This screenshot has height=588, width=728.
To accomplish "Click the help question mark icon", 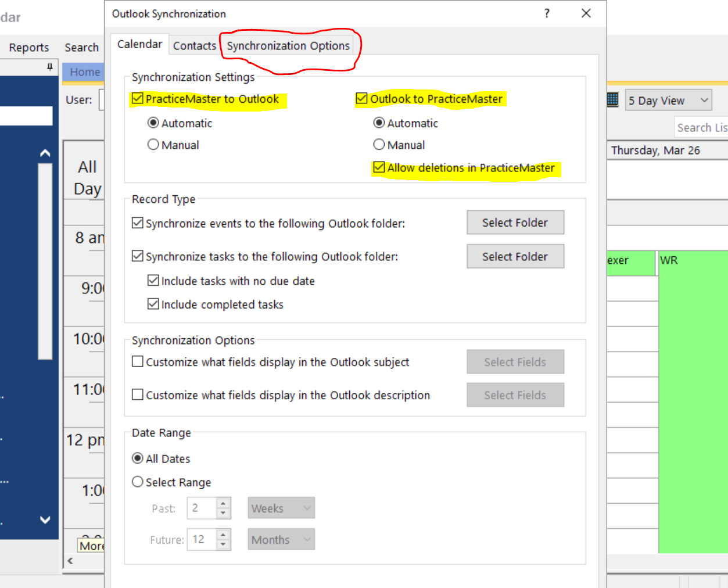I will pos(547,13).
